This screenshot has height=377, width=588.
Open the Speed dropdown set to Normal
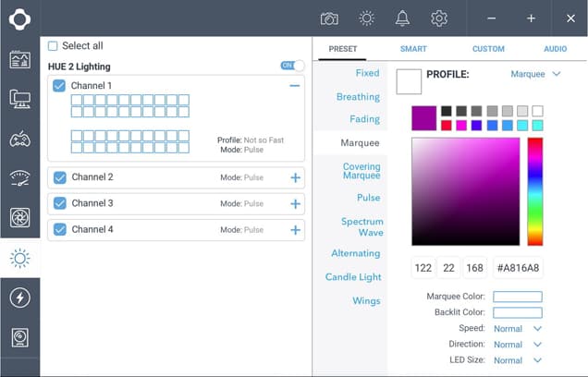click(518, 329)
